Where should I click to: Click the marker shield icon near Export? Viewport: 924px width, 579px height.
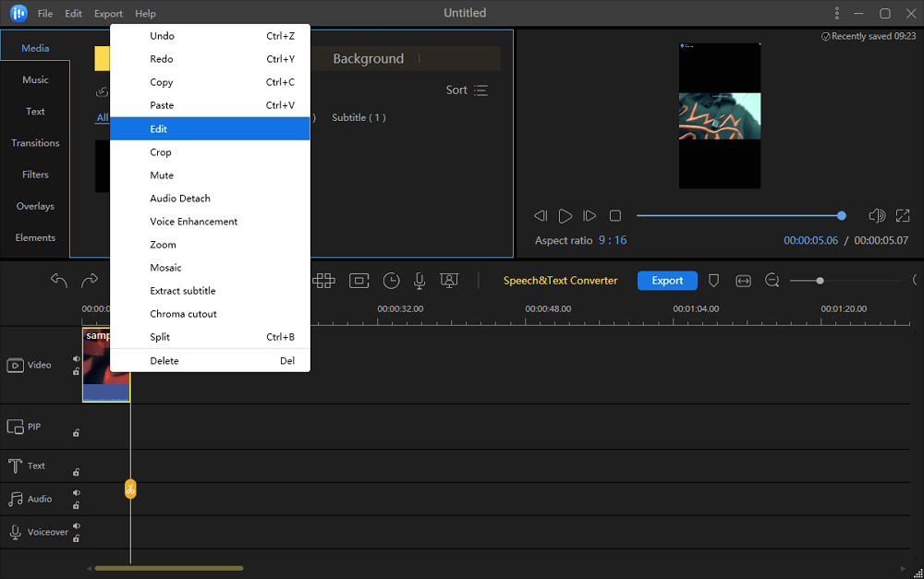[714, 281]
